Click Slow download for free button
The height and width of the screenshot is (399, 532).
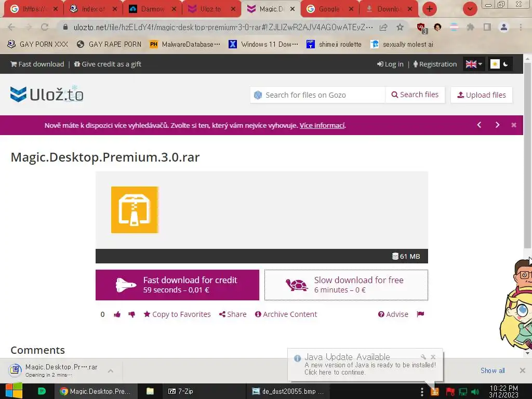pos(346,285)
